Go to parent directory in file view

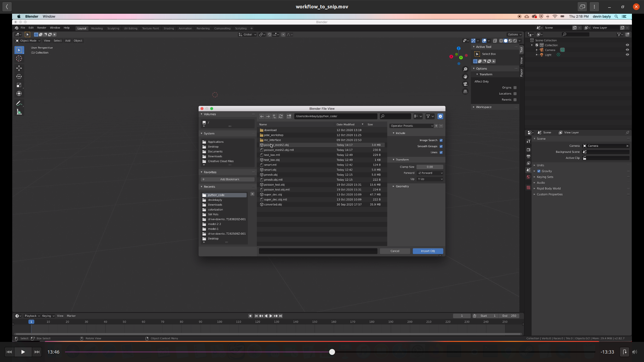click(x=274, y=116)
